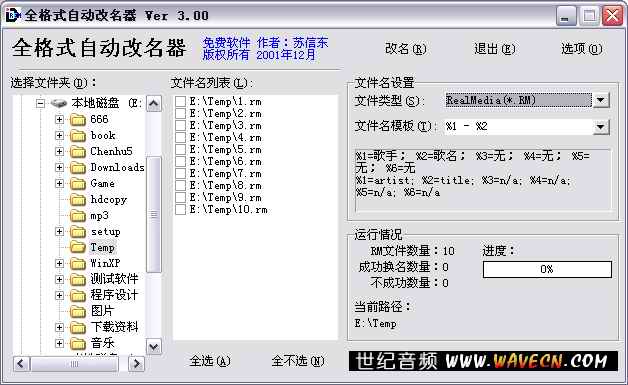Click the 下载资料 folder icon
This screenshot has height=385, width=628.
(x=78, y=327)
